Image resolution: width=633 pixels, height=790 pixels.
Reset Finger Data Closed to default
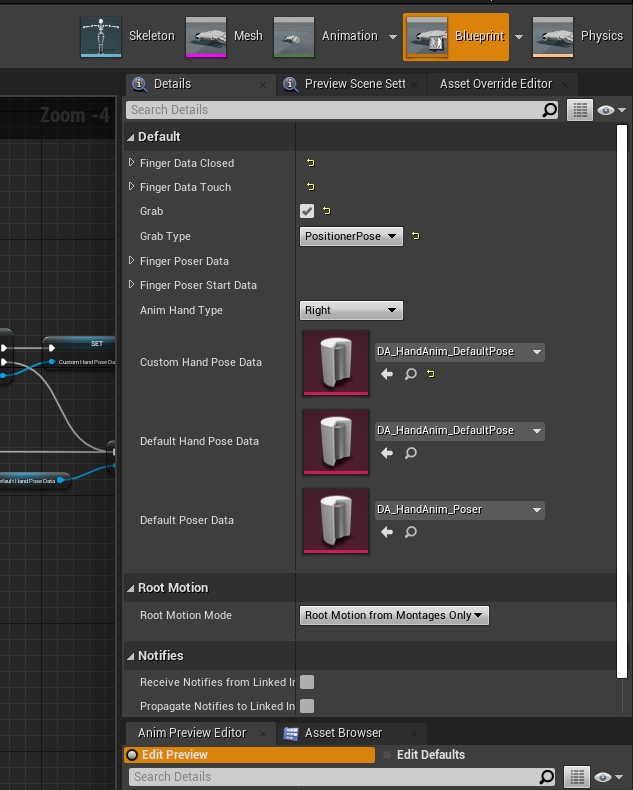click(x=311, y=163)
